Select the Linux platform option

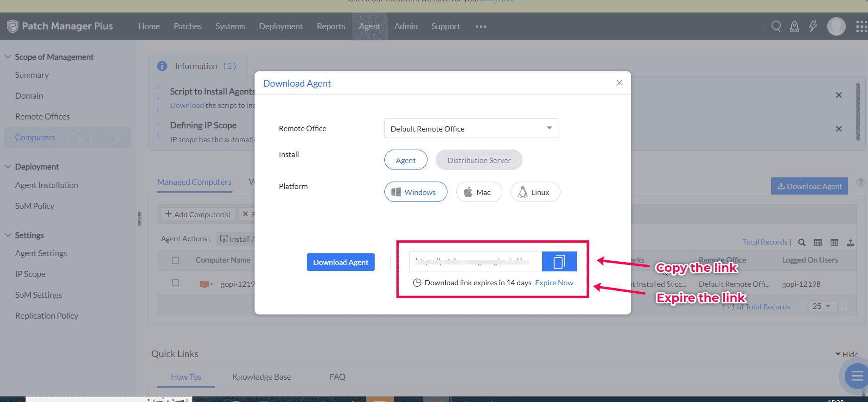coord(536,192)
